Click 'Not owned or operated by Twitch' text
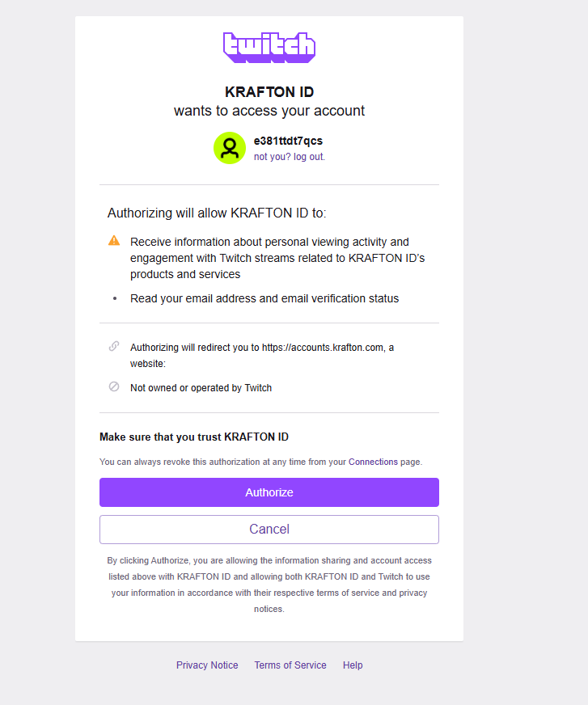Screen dimensions: 588x705 (x=201, y=388)
